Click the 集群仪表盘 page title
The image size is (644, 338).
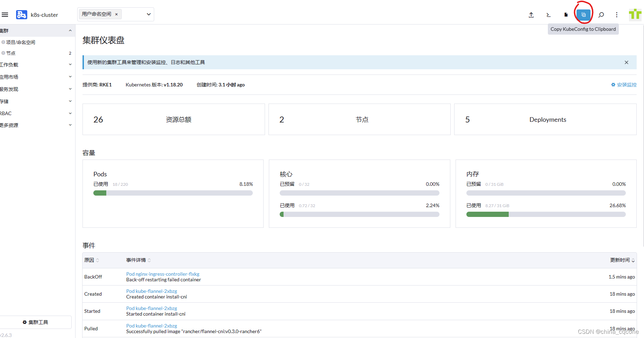[x=103, y=40]
